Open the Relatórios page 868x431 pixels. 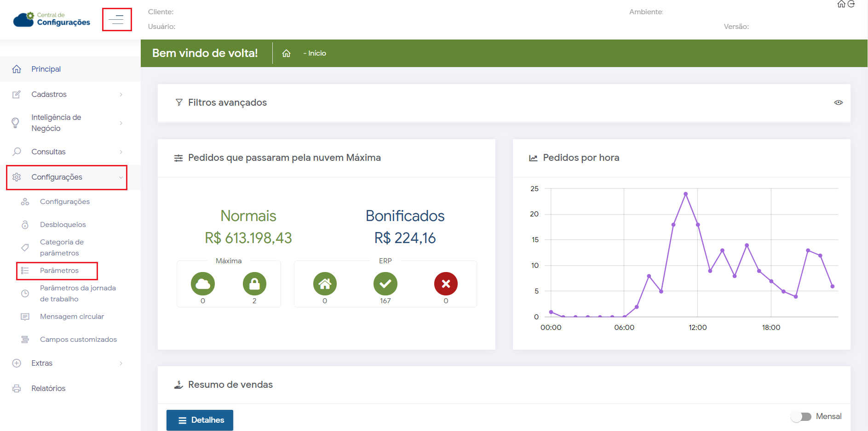point(48,388)
